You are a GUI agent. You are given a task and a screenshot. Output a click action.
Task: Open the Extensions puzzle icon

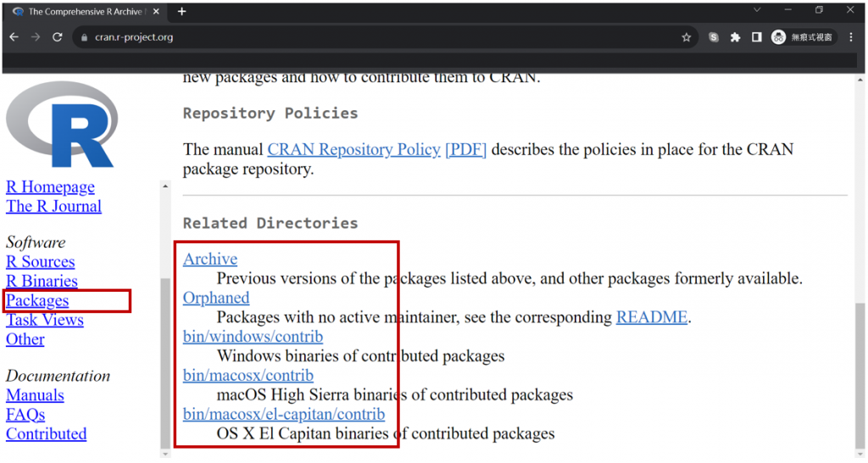click(x=735, y=37)
